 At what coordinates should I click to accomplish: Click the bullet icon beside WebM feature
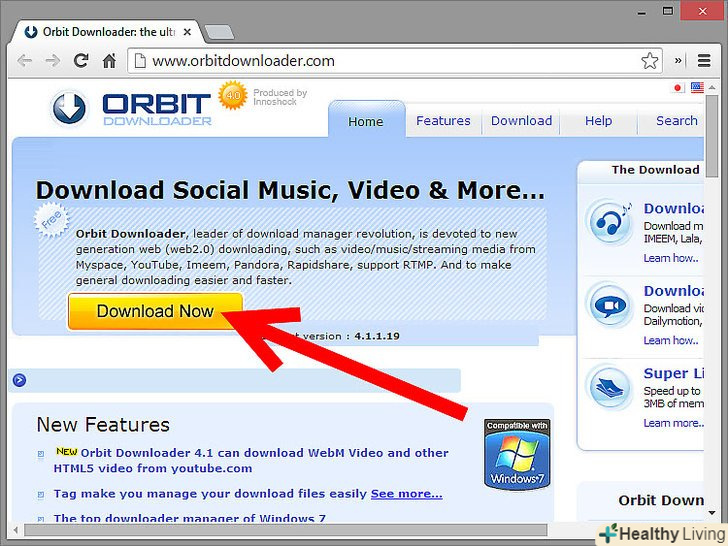point(41,454)
